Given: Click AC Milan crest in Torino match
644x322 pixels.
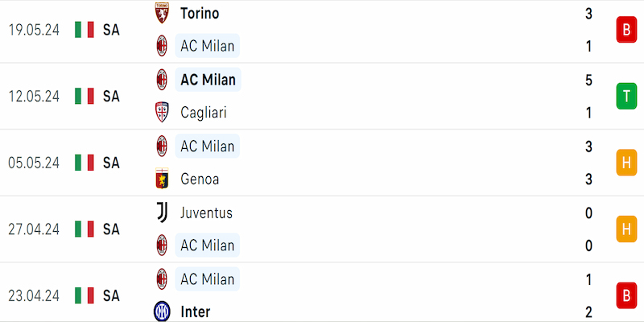Looking at the screenshot, I should click(162, 46).
